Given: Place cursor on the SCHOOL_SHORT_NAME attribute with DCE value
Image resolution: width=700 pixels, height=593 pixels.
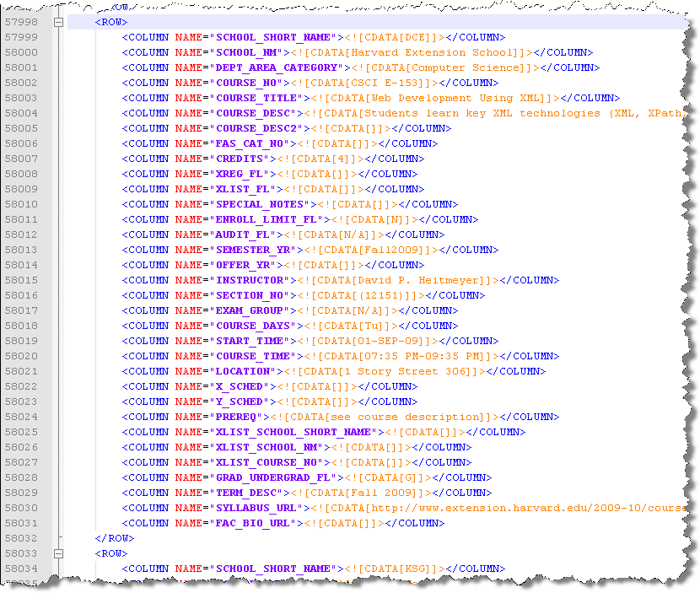Looking at the screenshot, I should click(273, 37).
